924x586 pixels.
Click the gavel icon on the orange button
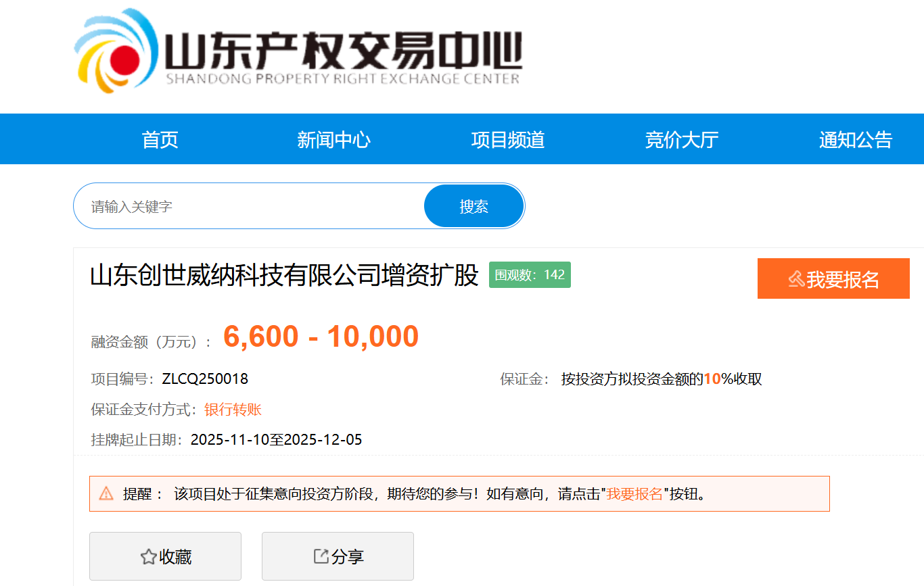(x=796, y=278)
